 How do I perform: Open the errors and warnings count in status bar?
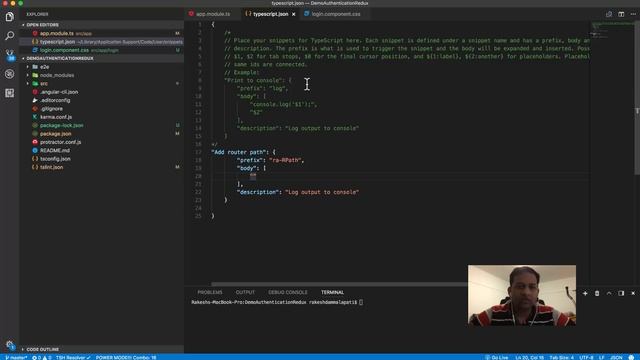(x=42, y=357)
